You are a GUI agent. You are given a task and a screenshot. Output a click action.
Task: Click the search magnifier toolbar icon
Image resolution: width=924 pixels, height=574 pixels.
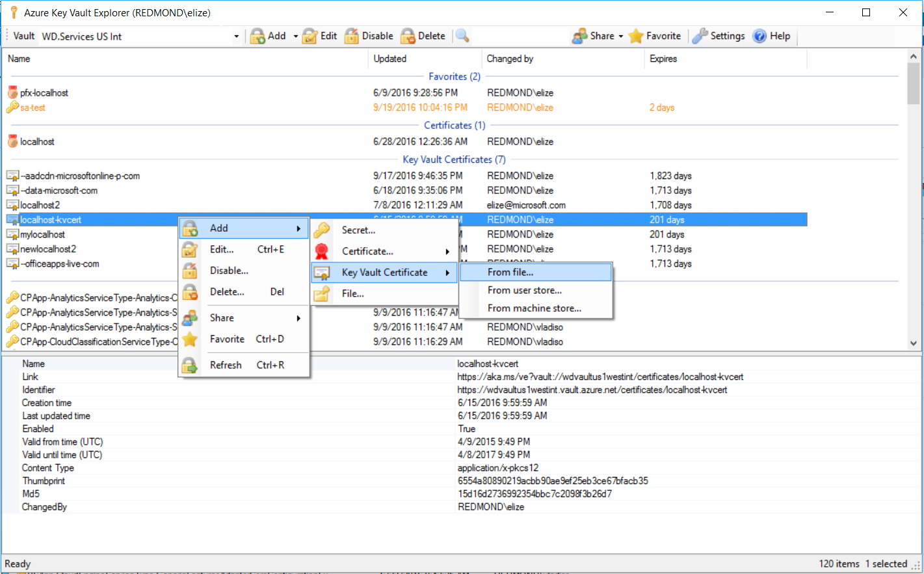462,36
